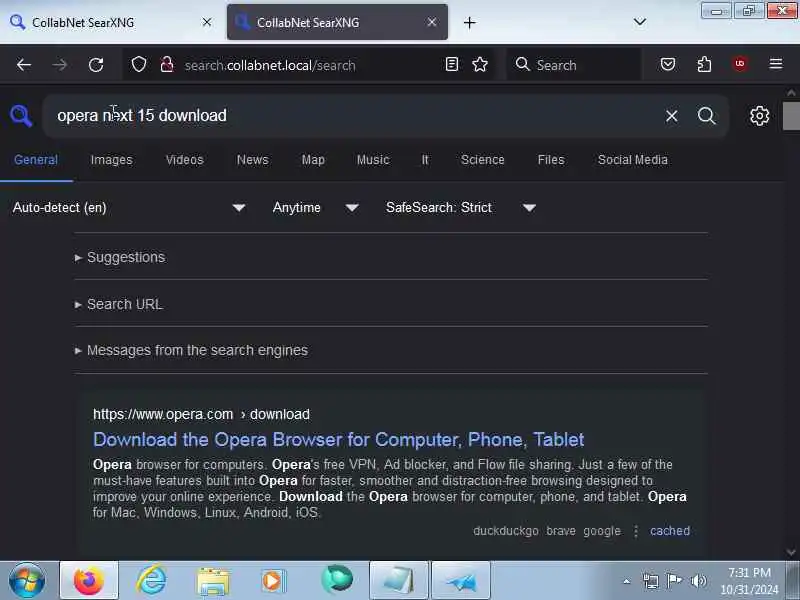Image resolution: width=800 pixels, height=600 pixels.
Task: Open the uBlock Origin extension
Action: click(740, 64)
